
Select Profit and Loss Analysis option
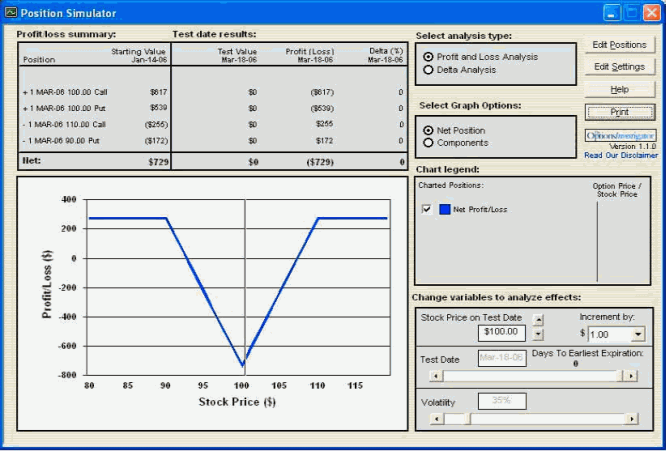(429, 57)
